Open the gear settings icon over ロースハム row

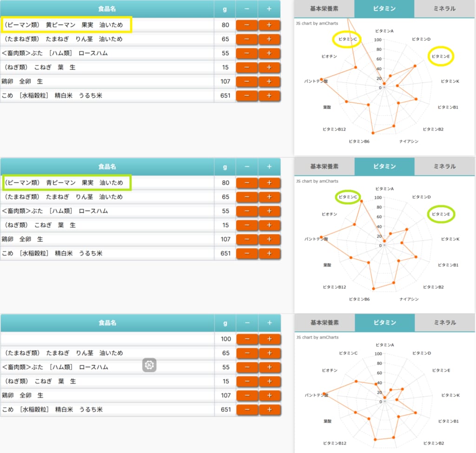[x=149, y=365]
